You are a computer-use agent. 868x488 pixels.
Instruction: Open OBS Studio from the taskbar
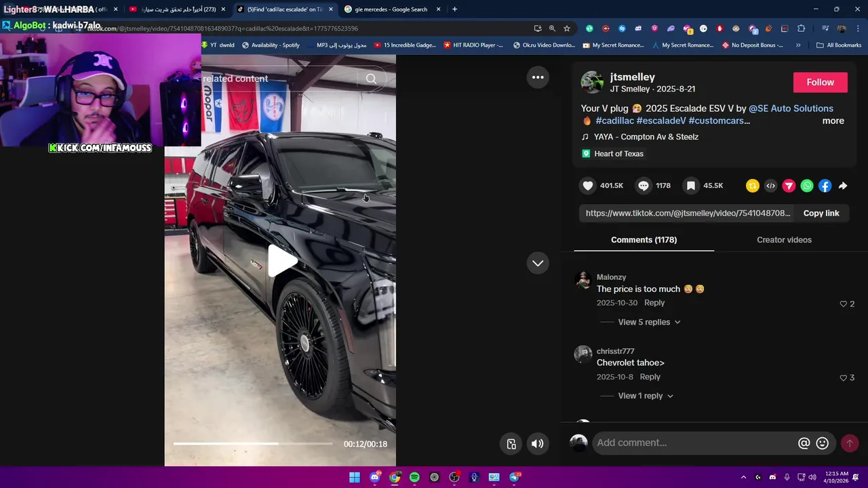coord(454,478)
